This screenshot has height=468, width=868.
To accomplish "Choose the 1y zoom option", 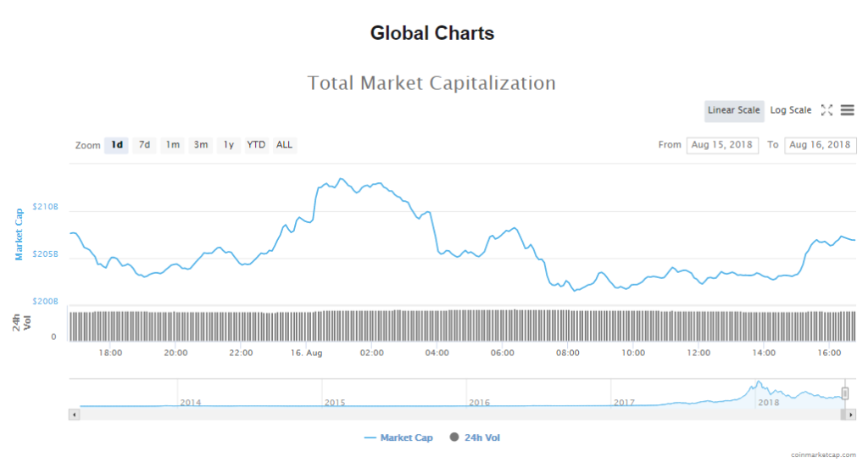I will (x=229, y=145).
